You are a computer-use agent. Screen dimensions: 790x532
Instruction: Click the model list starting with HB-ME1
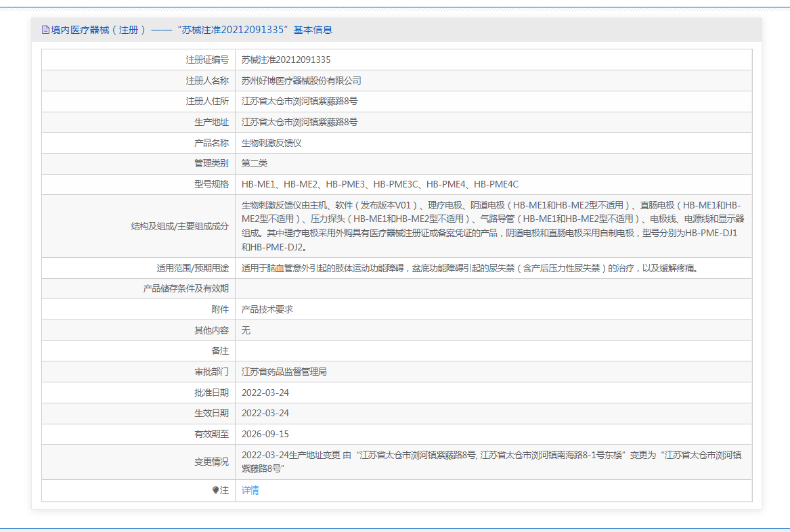coord(380,184)
